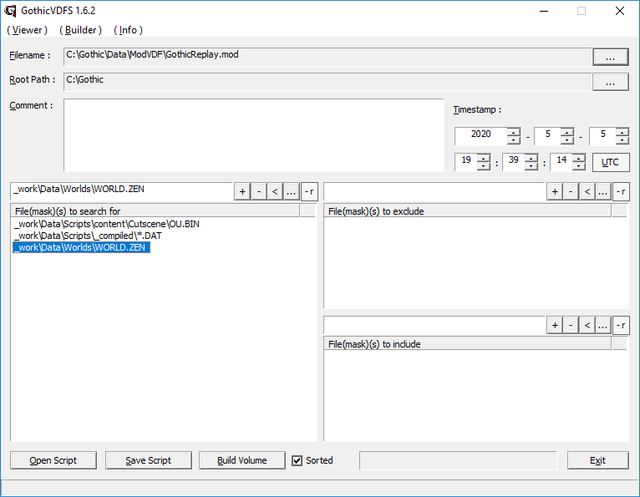The height and width of the screenshot is (497, 640).
Task: Click the Root Path field
Action: click(x=327, y=81)
